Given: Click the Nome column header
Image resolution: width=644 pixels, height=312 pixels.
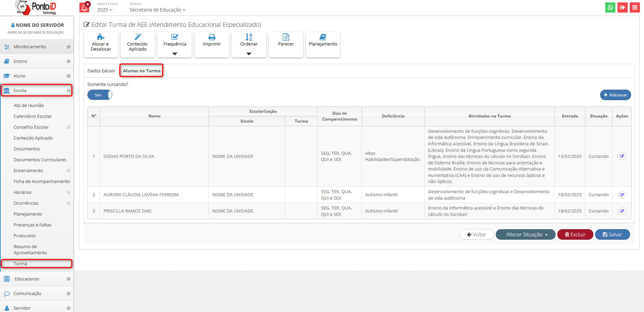Looking at the screenshot, I should [154, 116].
